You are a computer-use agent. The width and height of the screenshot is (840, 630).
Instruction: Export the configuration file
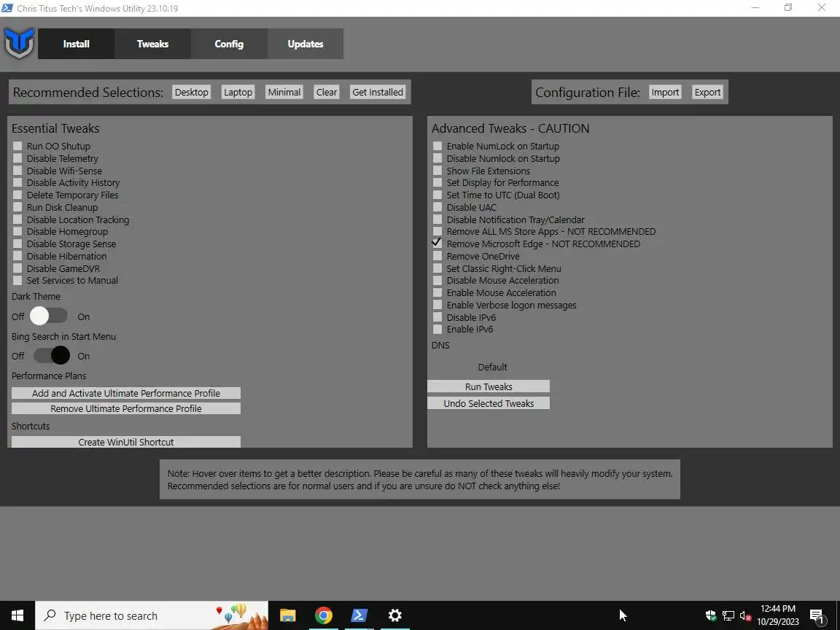pos(707,92)
